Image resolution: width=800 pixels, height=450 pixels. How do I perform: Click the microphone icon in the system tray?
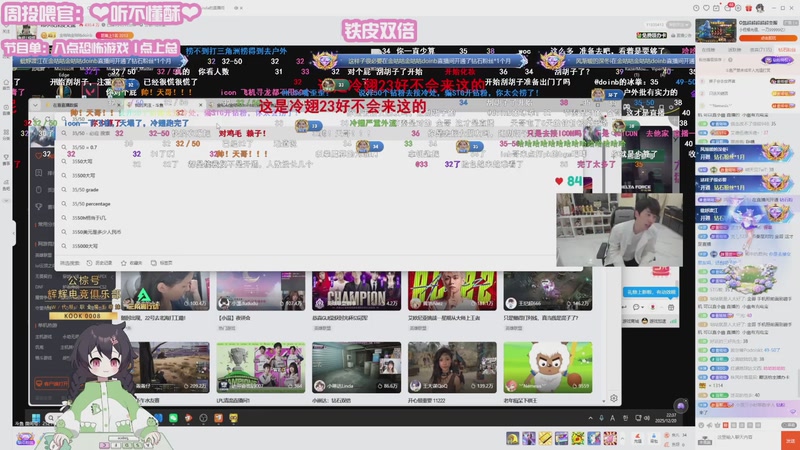[602, 418]
